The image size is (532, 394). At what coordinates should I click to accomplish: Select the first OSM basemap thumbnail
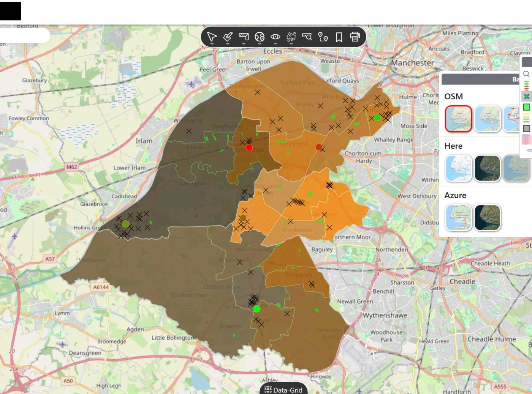coord(459,119)
